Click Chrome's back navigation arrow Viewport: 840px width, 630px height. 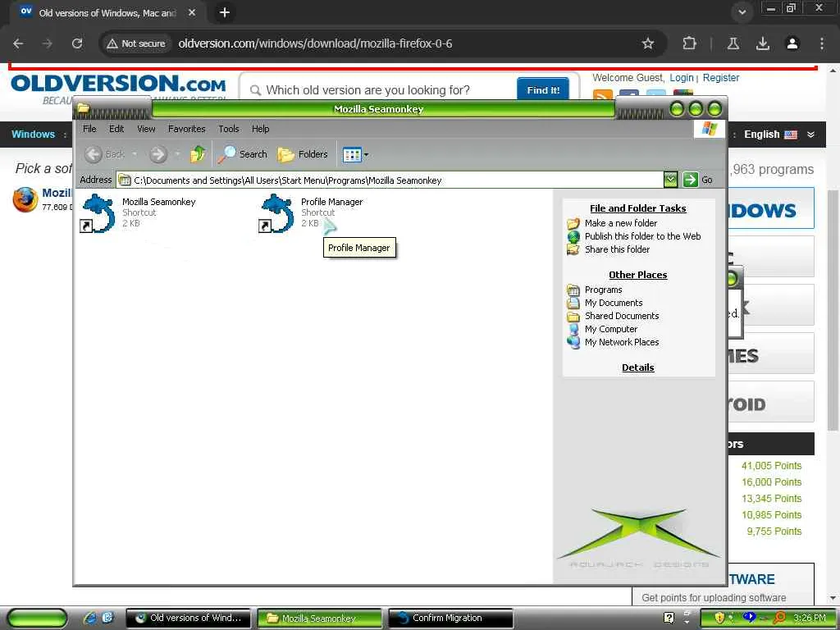pos(18,43)
